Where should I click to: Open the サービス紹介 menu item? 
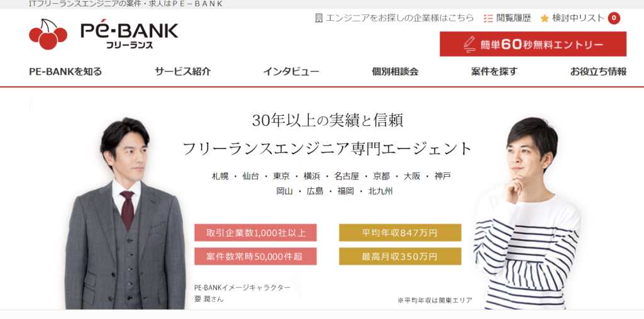tap(183, 72)
